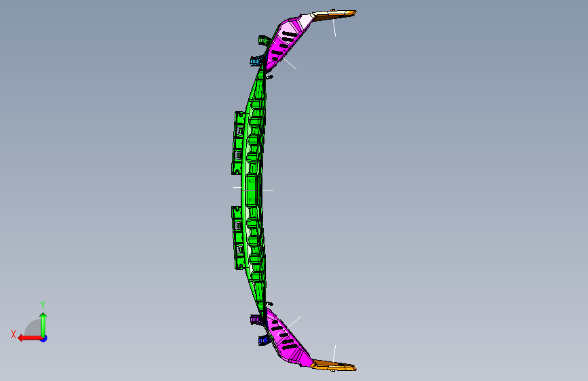Select the upper green mounting plate on left
This screenshot has height=381, width=588.
[238, 143]
